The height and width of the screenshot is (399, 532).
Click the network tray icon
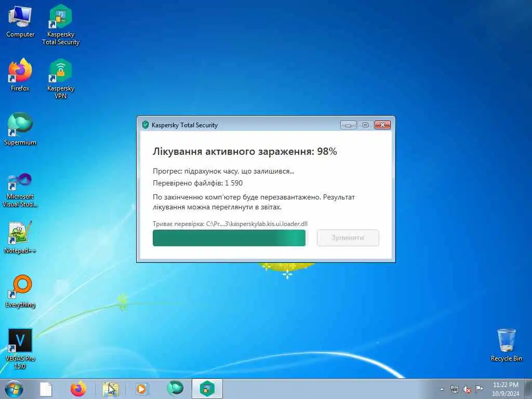coord(454,390)
